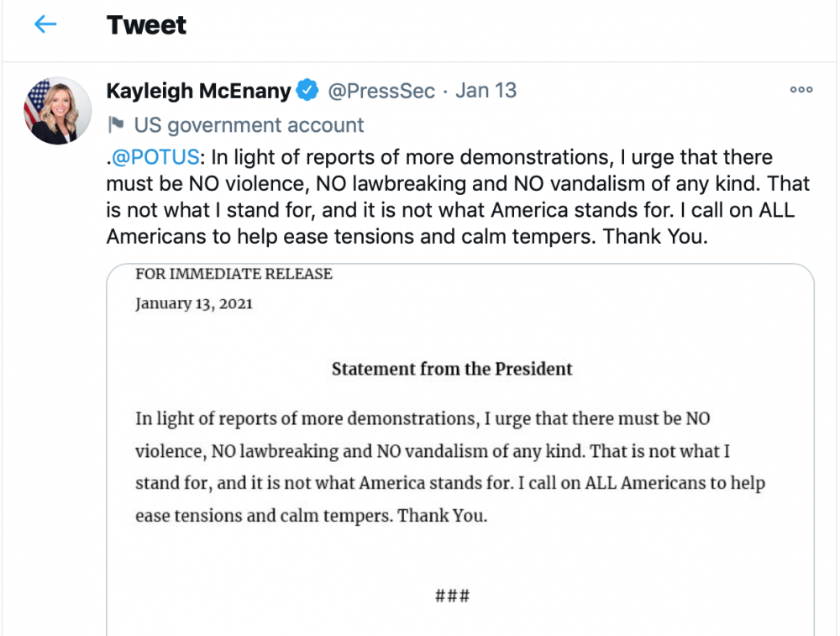Click the back arrow icon
Screen dimensions: 840x636
pos(45,24)
